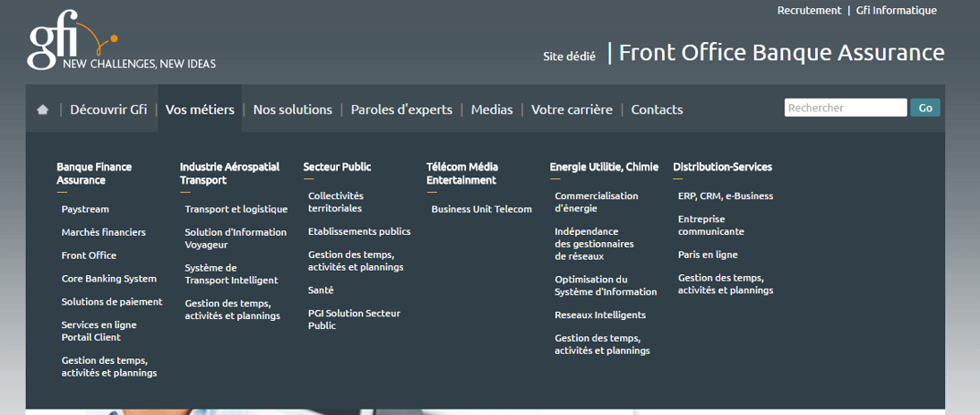Viewport: 980px width, 415px height.
Task: Open Services en ligne Portail Client
Action: coord(99,332)
